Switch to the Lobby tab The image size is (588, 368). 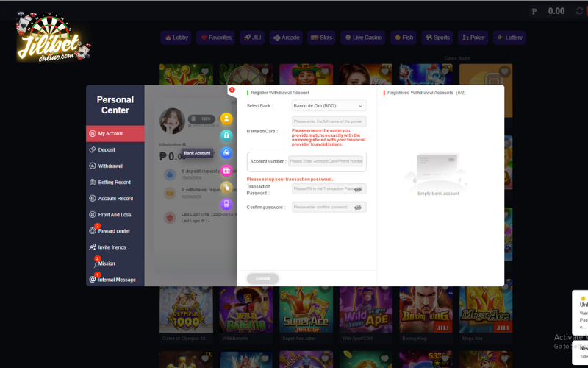coord(176,38)
